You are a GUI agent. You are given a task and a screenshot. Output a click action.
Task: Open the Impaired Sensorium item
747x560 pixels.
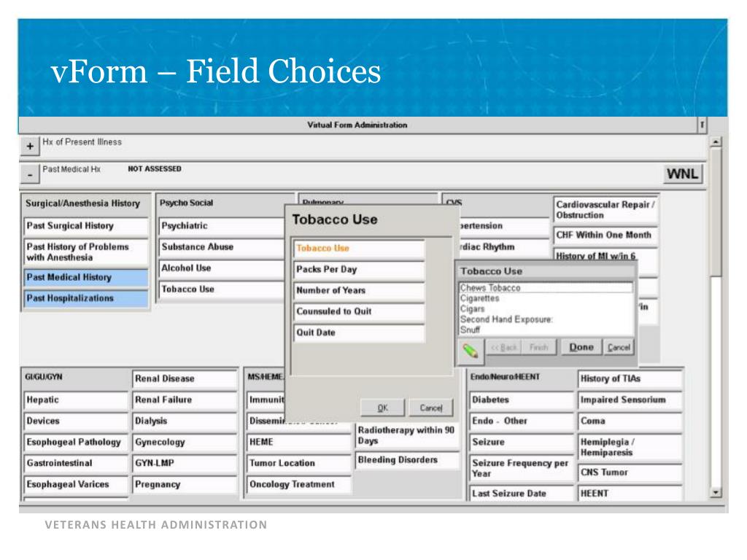(x=630, y=400)
